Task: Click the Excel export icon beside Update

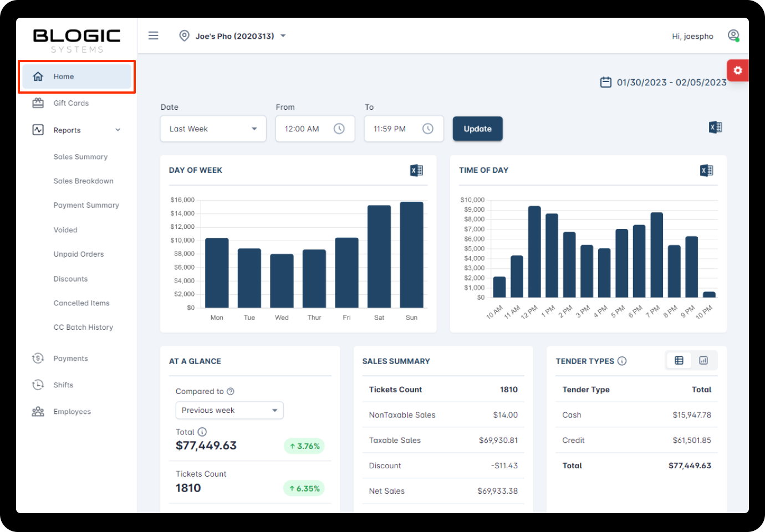Action: click(x=715, y=127)
